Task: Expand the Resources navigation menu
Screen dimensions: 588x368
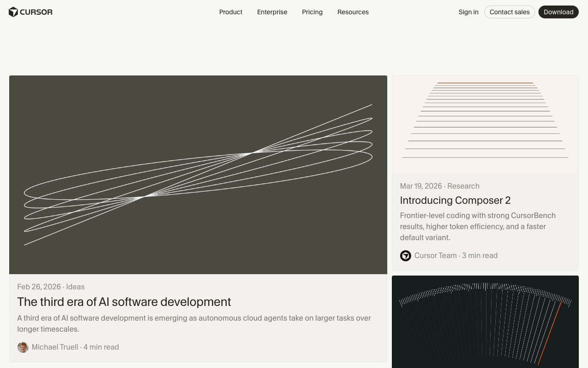Action: point(353,12)
